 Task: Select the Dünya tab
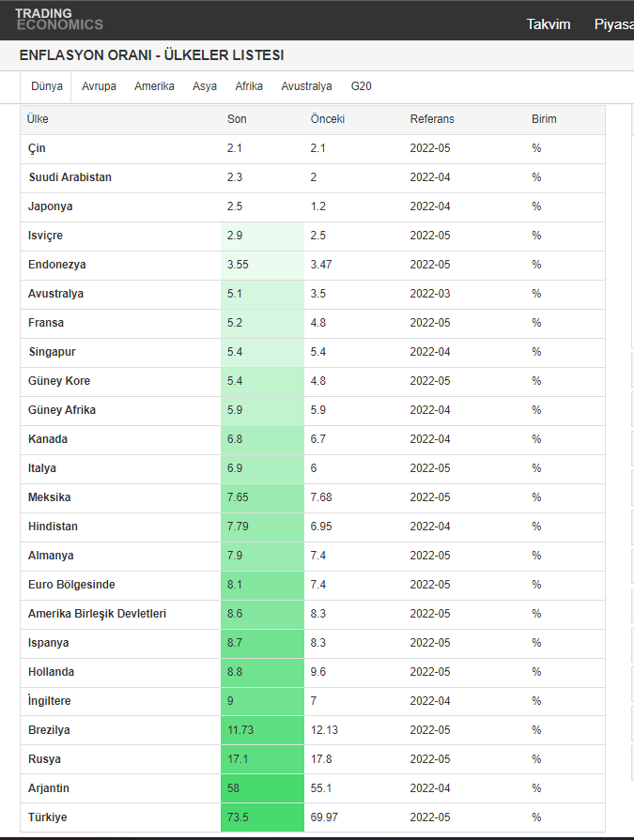pyautogui.click(x=47, y=86)
